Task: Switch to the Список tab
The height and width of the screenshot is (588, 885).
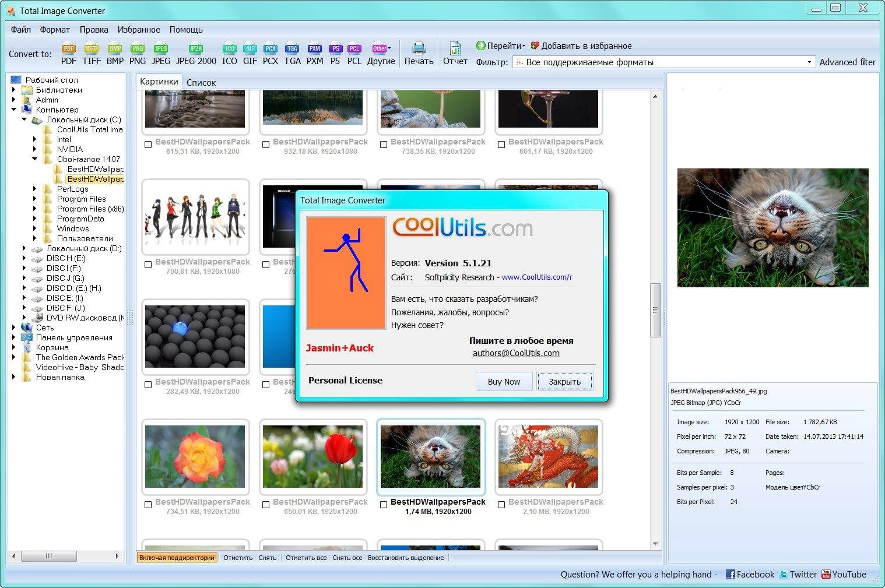Action: click(201, 83)
